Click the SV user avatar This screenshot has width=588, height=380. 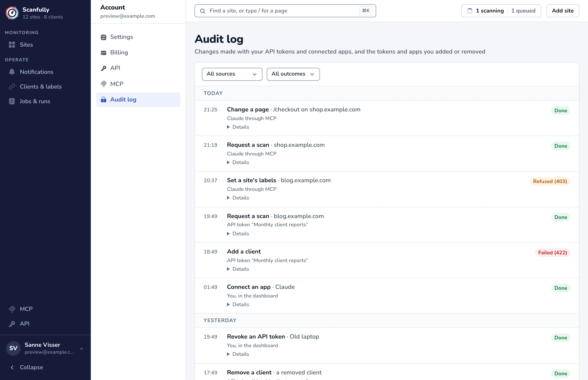coord(13,348)
